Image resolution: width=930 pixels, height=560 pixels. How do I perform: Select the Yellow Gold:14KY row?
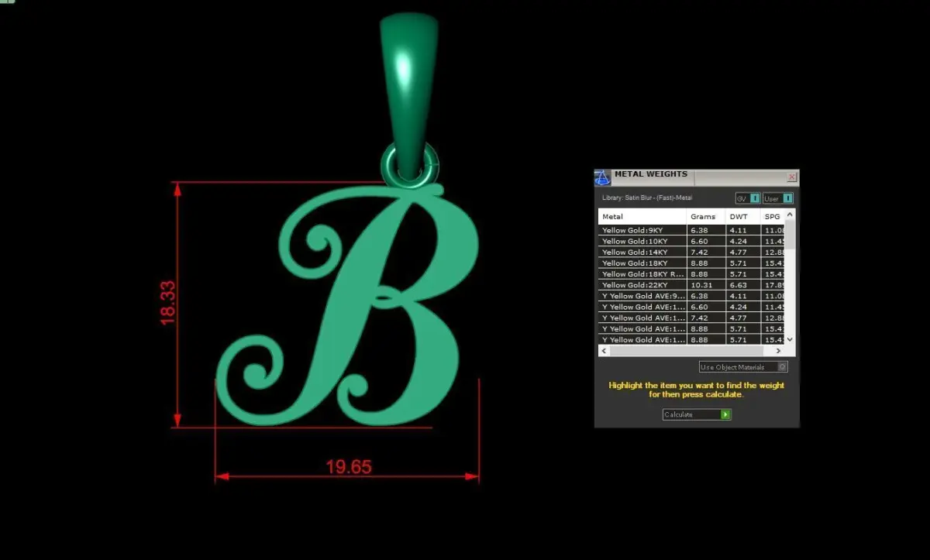(x=692, y=253)
